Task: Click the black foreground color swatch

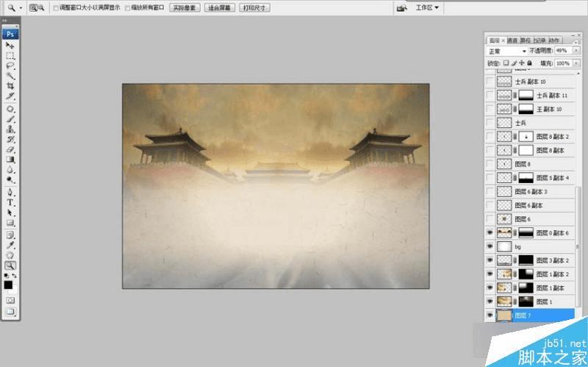Action: (x=8, y=285)
